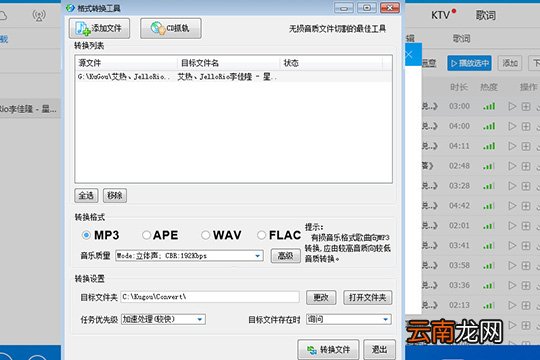Add the 02:01 song using plus icon
The image size is (540, 360).
coord(526,226)
